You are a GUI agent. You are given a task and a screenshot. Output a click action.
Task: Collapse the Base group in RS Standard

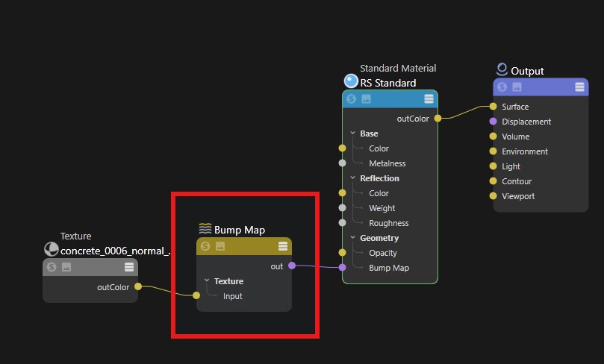tap(353, 133)
